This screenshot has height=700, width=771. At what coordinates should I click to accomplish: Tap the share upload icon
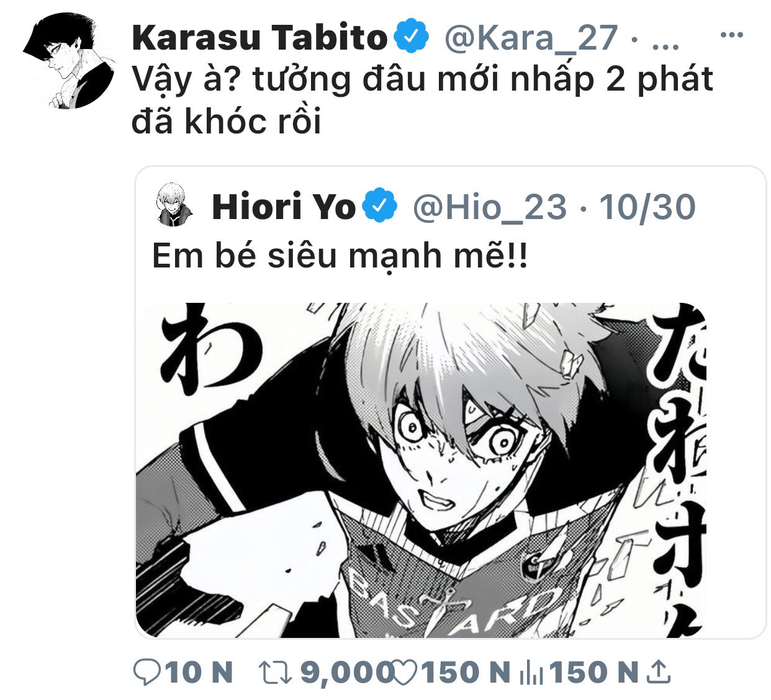(x=658, y=672)
